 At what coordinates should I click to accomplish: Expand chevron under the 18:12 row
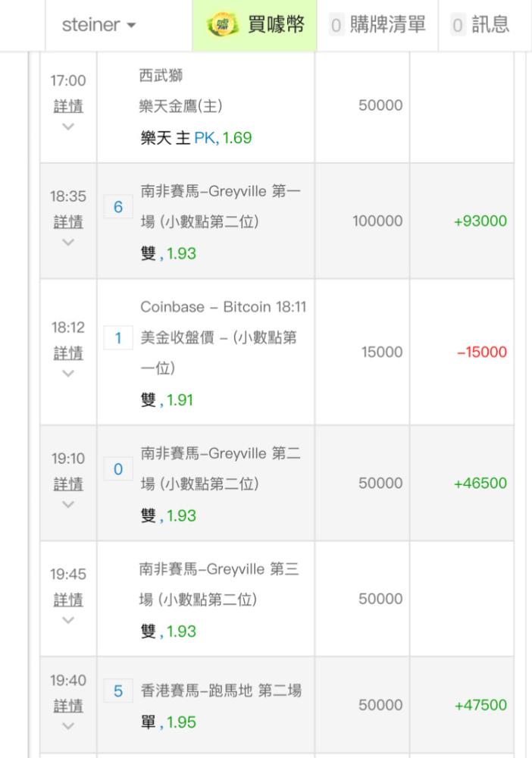(68, 373)
